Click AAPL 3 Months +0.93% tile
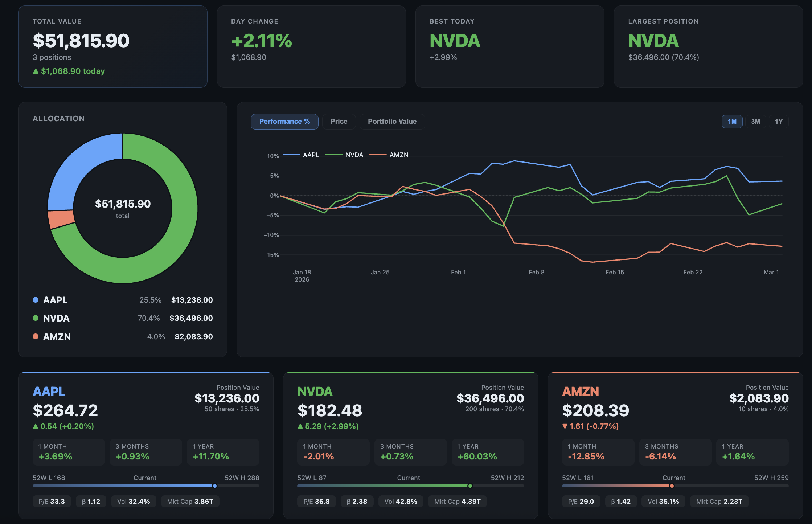 tap(146, 452)
